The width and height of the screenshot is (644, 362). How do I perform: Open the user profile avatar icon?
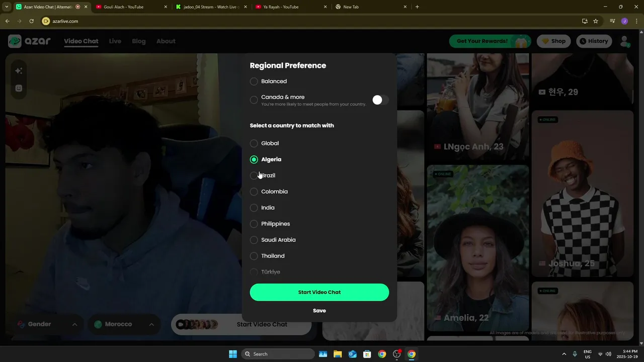(x=625, y=41)
